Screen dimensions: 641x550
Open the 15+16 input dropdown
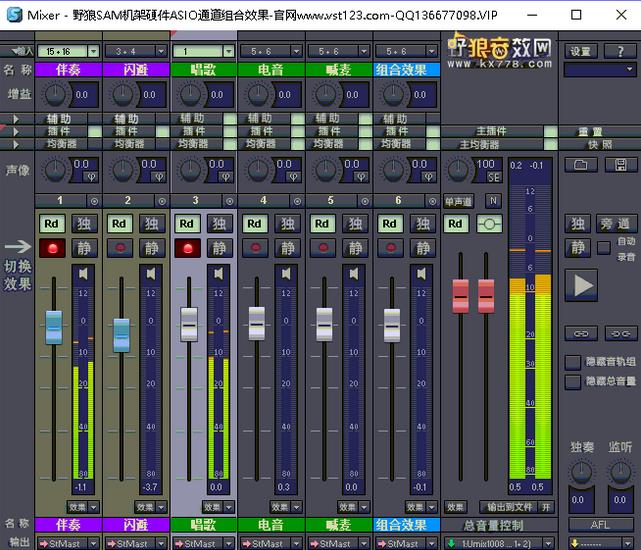pyautogui.click(x=94, y=52)
